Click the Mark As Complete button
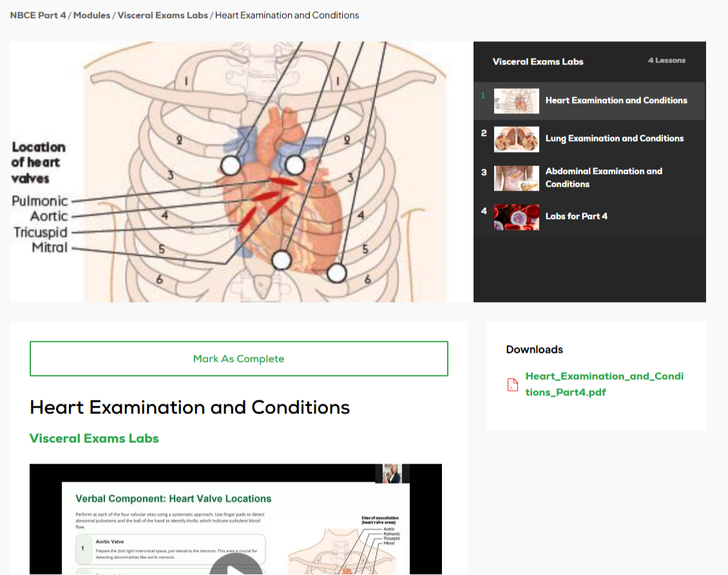 click(238, 359)
